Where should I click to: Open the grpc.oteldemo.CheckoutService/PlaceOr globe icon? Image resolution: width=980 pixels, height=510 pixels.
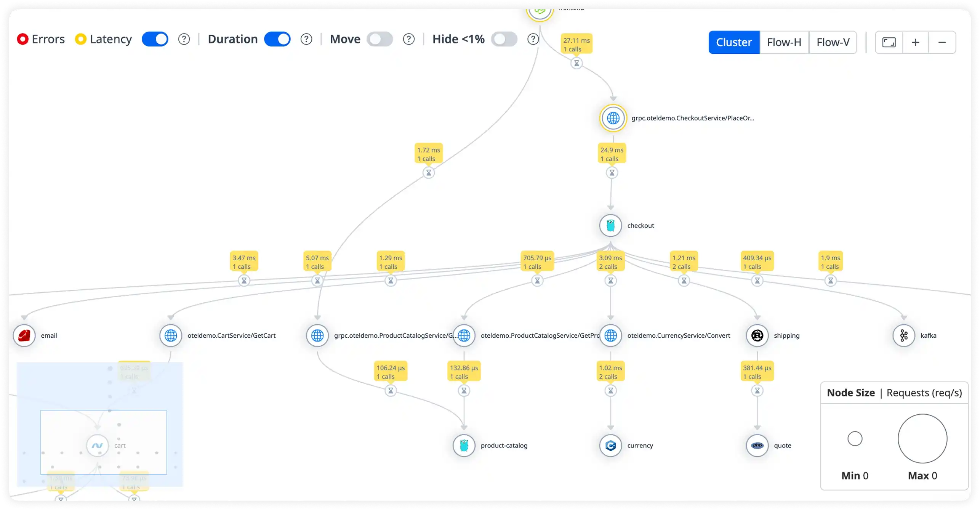(613, 118)
